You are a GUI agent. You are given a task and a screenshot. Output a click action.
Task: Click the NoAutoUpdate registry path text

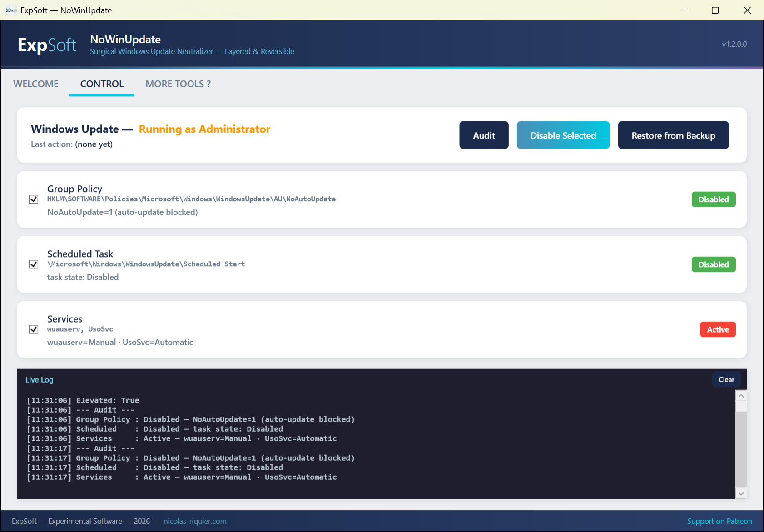pyautogui.click(x=191, y=199)
